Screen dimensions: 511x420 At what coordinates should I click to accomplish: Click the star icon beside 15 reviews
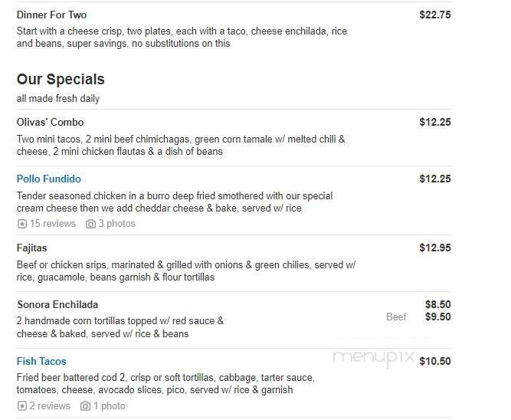(21, 224)
